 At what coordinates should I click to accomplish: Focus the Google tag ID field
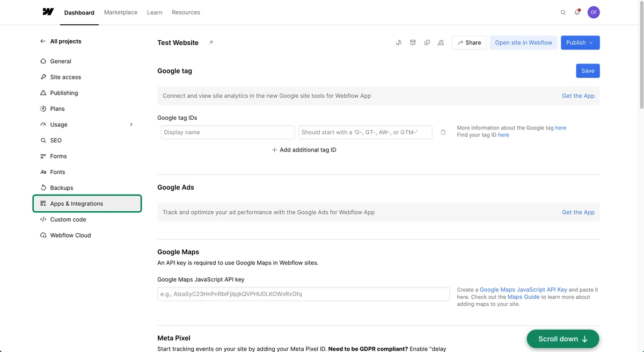pos(365,132)
